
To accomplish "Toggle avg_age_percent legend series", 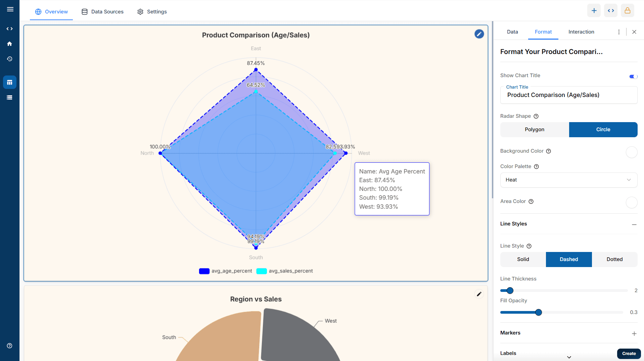I will (x=225, y=271).
